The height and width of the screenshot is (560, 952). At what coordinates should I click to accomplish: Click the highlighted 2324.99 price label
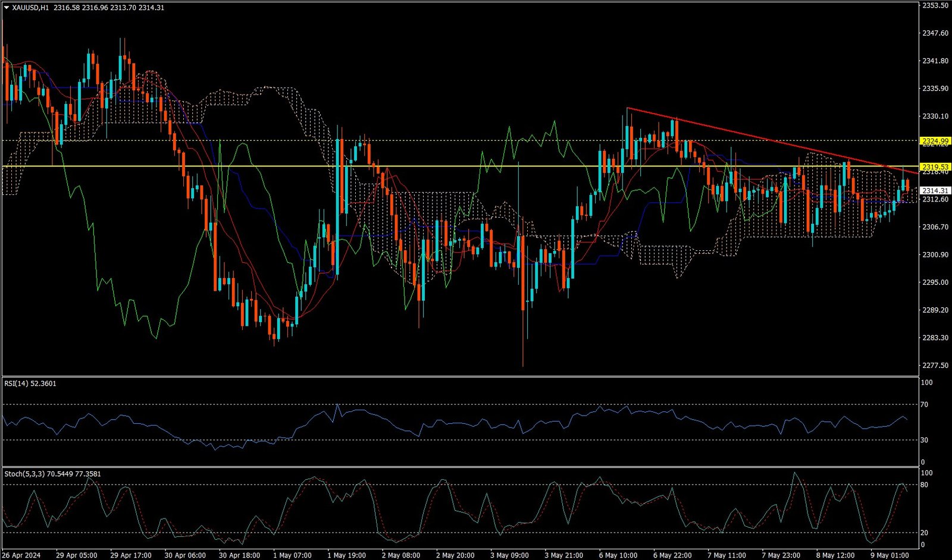[x=935, y=141]
